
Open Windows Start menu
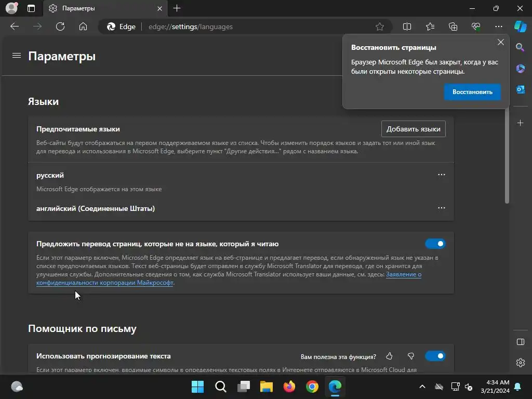(x=197, y=387)
